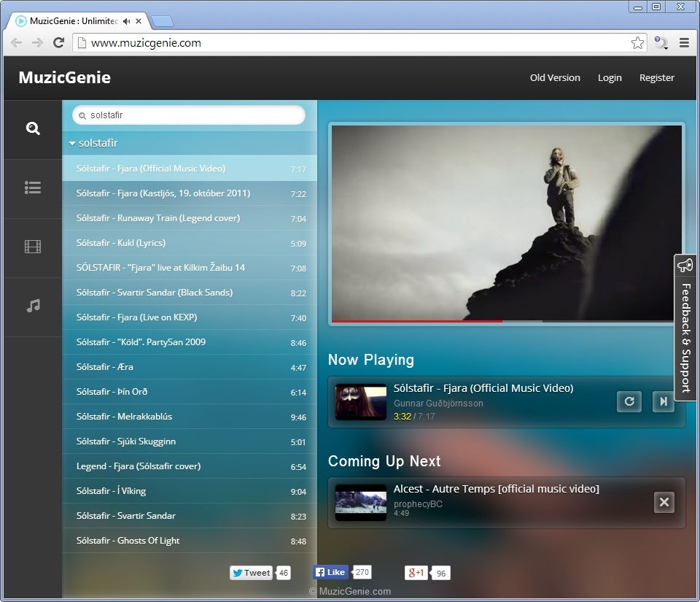Open the video film-strip icon in sidebar
700x602 pixels.
click(33, 247)
